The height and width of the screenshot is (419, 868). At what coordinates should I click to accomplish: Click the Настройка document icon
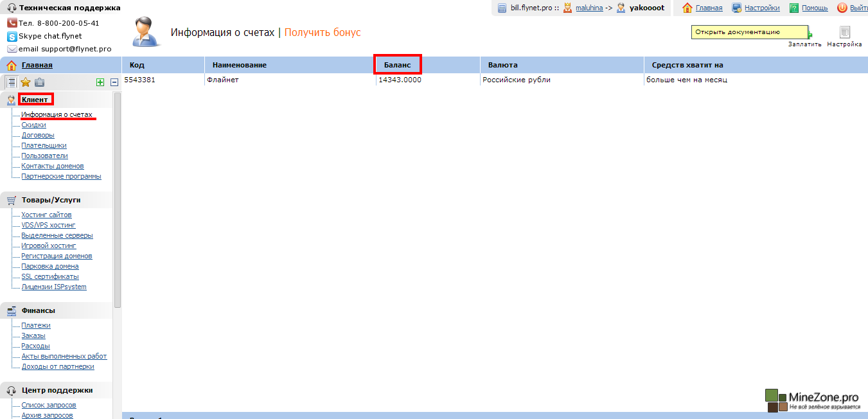coord(844,33)
